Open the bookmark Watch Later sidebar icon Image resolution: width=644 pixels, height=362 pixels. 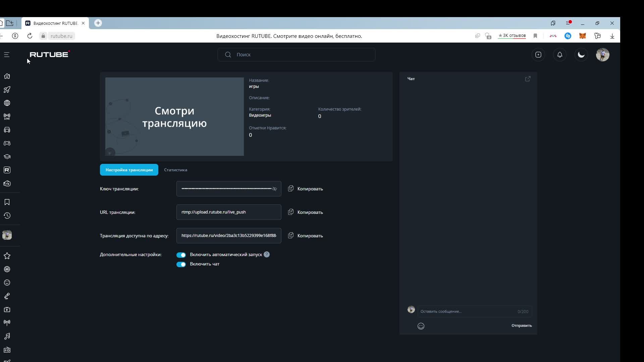point(7,202)
